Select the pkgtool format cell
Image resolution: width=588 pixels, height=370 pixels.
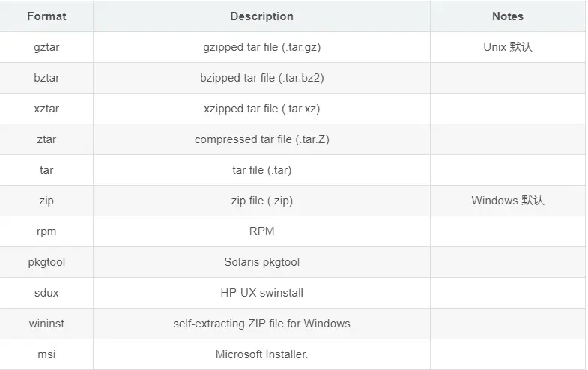tap(46, 262)
